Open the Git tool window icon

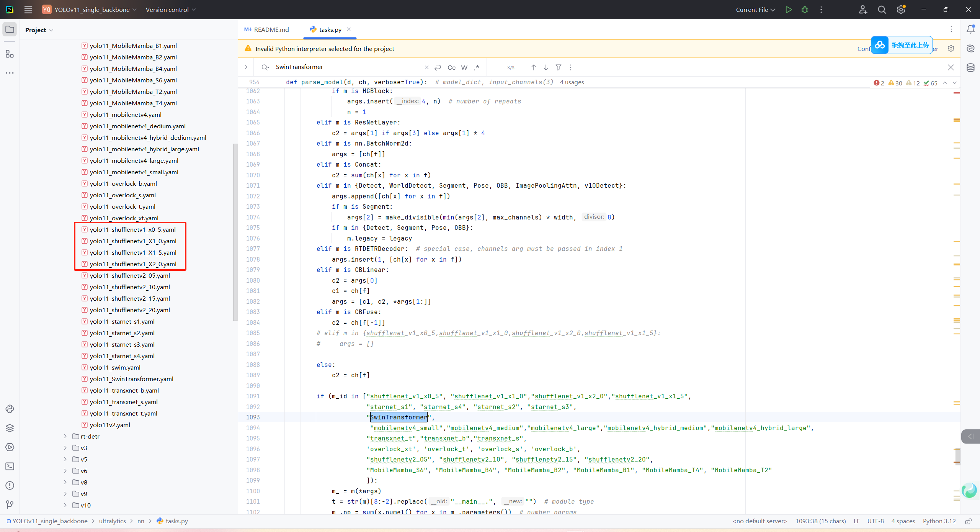[10, 504]
